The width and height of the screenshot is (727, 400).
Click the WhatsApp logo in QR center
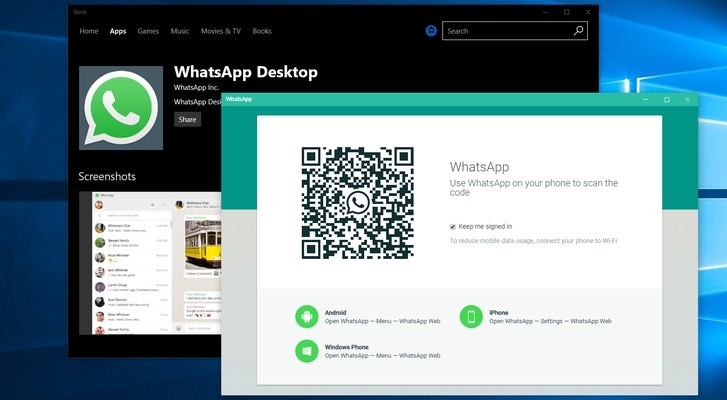(x=357, y=203)
